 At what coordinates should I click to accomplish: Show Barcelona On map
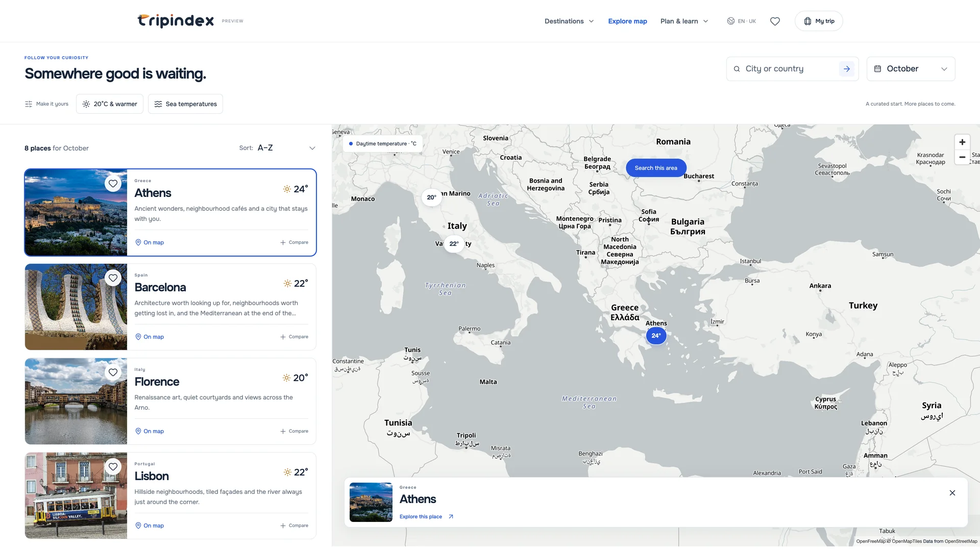pos(150,337)
